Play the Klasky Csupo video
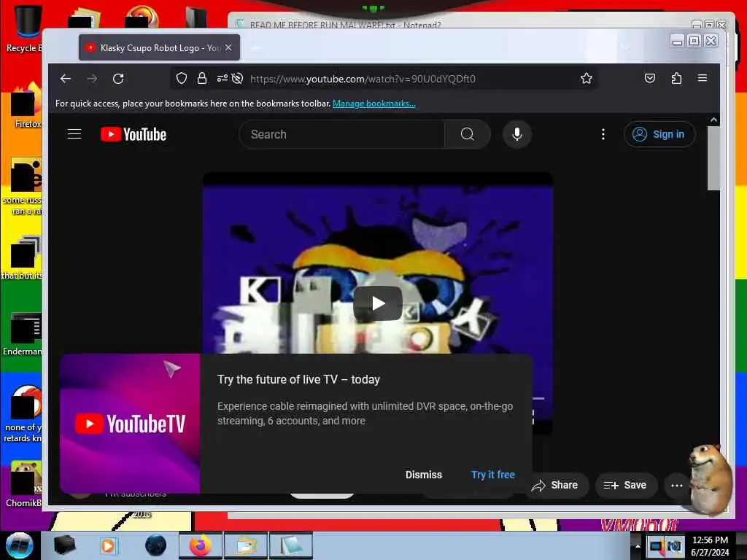Image resolution: width=747 pixels, height=560 pixels. coord(378,303)
